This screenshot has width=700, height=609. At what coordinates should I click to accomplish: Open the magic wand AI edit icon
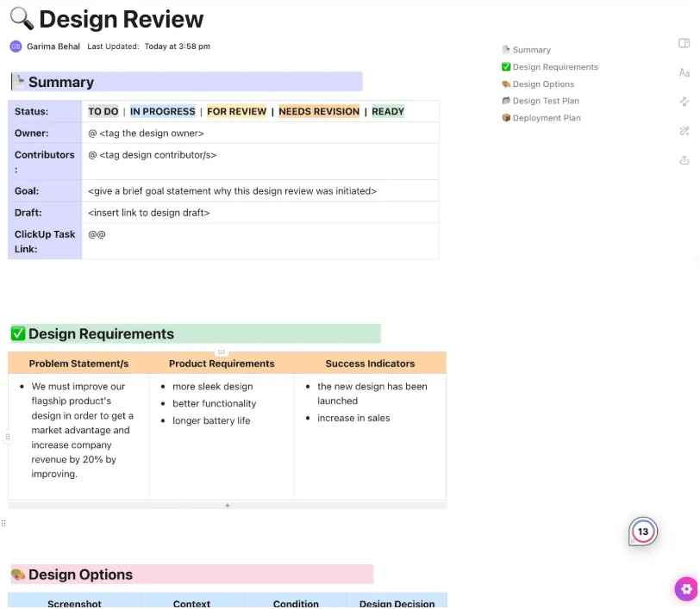coord(684,131)
